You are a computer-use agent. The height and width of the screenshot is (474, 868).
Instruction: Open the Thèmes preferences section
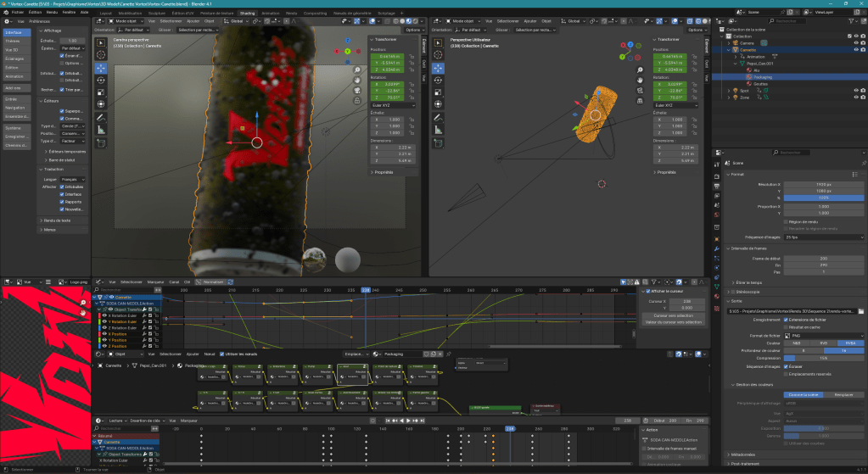13,41
